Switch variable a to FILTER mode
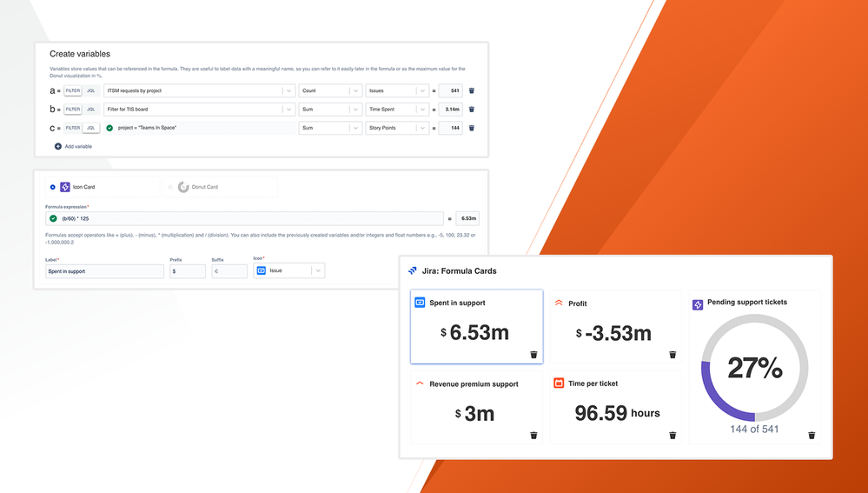Image resolution: width=868 pixels, height=493 pixels. tap(72, 90)
